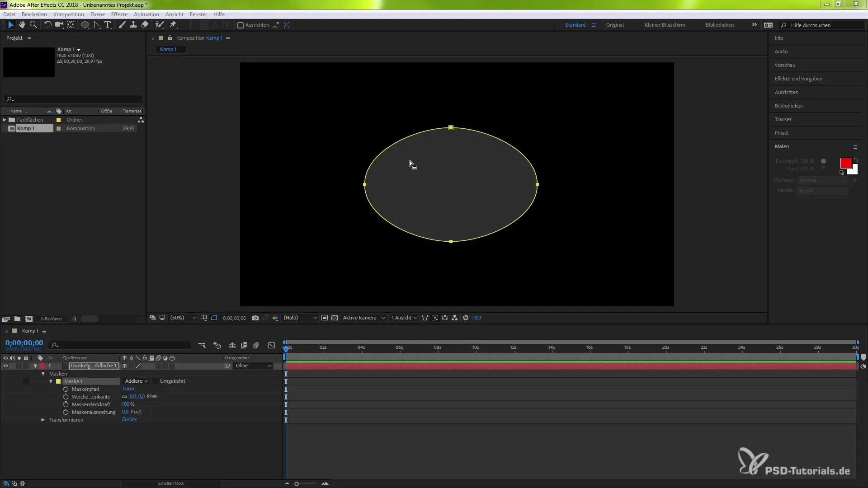Expand the Transformieren group

[x=43, y=420]
